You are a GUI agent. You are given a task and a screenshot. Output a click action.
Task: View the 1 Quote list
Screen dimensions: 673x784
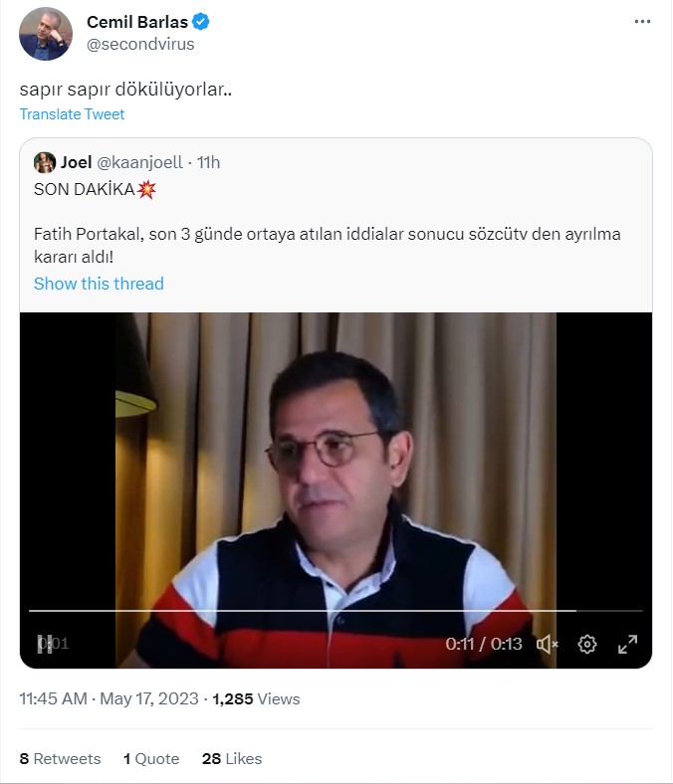point(151,758)
